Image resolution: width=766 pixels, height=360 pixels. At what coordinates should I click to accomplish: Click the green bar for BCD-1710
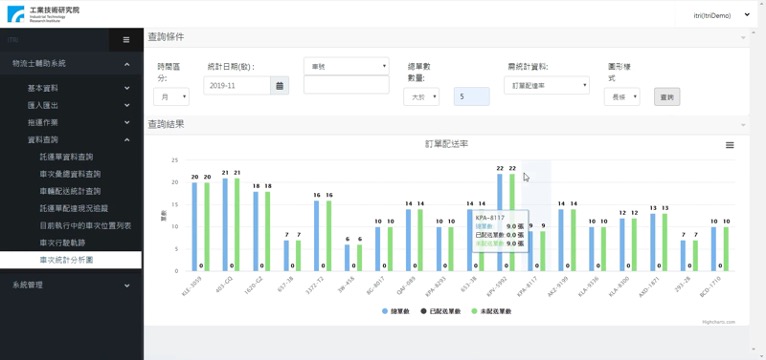726,249
